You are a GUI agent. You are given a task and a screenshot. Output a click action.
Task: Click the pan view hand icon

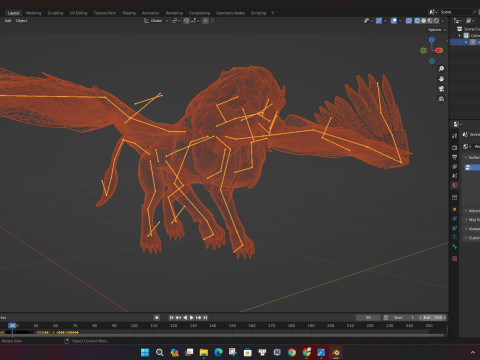(441, 79)
